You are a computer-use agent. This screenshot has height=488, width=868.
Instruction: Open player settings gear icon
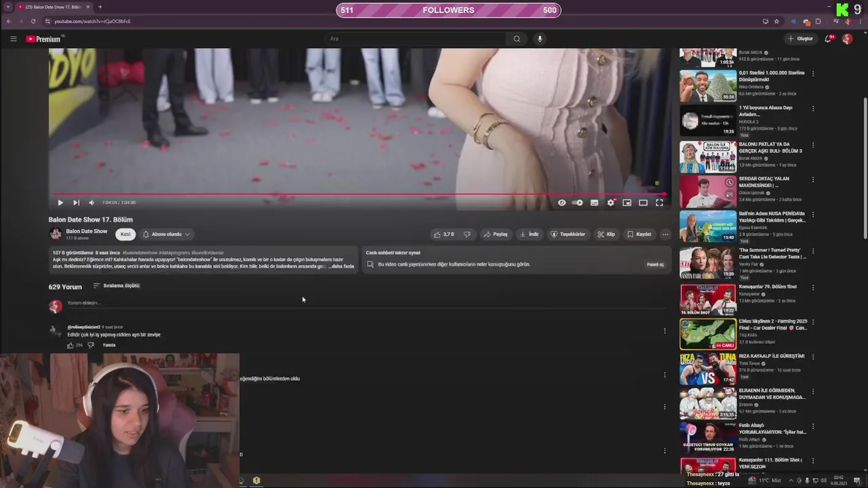point(610,203)
